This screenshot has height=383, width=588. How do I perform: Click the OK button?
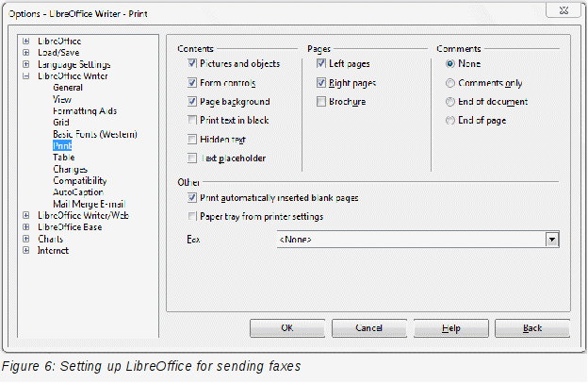tap(287, 328)
